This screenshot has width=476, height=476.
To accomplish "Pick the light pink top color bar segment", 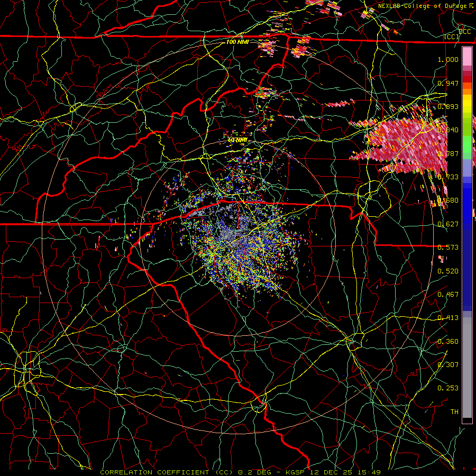I will 467,57.
